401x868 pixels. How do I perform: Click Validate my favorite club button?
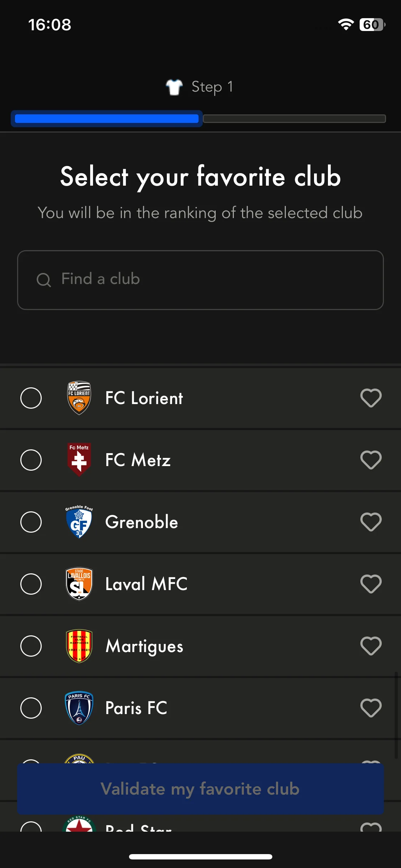tap(200, 789)
